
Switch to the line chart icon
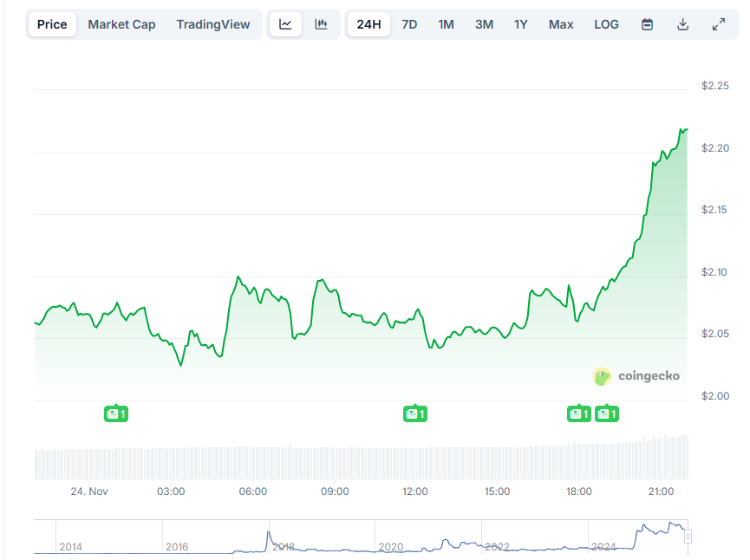[285, 24]
